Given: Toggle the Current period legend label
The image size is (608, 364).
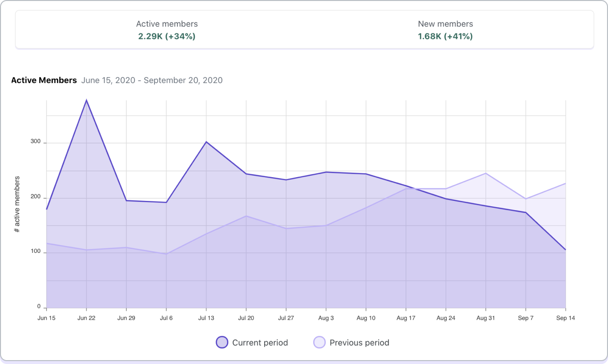Looking at the screenshot, I should tap(260, 343).
